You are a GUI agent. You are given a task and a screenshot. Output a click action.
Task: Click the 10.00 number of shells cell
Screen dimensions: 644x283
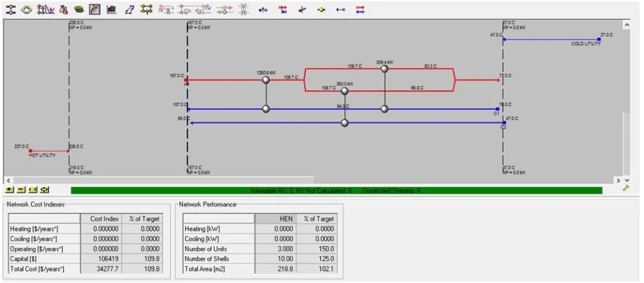pyautogui.click(x=275, y=259)
